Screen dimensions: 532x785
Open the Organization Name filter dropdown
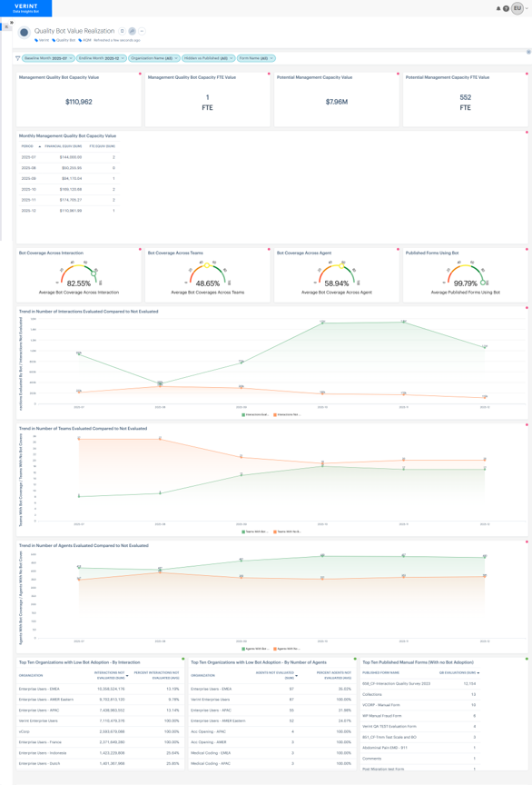153,58
